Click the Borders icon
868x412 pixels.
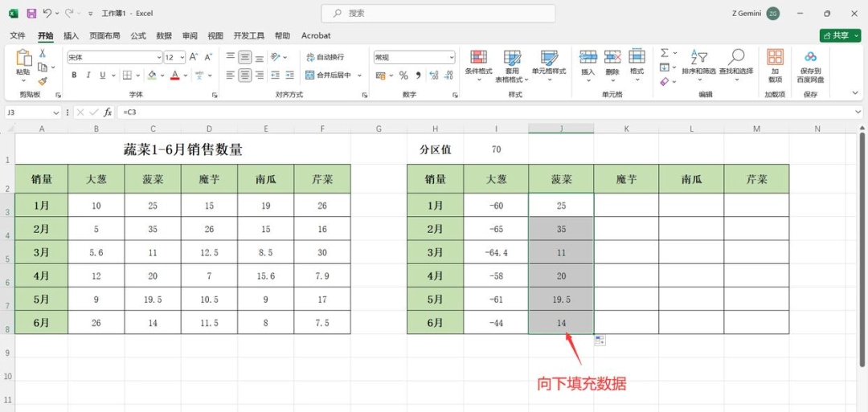click(x=127, y=75)
